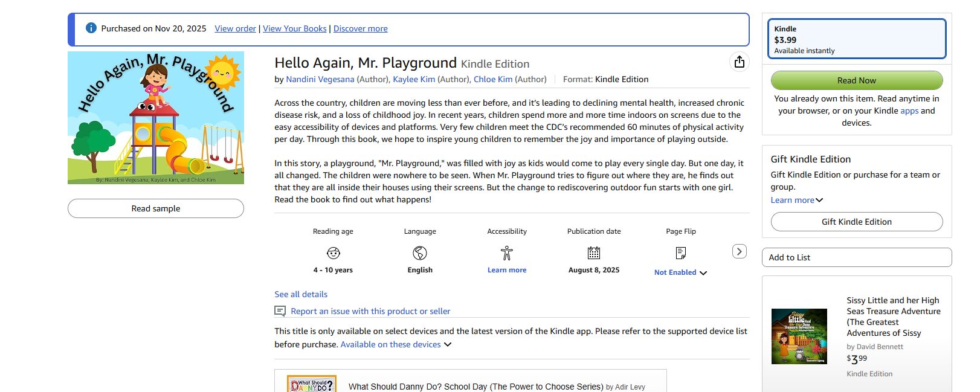Click the report issue speech bubble icon
Viewport: 980px width, 392px height.
click(x=280, y=311)
